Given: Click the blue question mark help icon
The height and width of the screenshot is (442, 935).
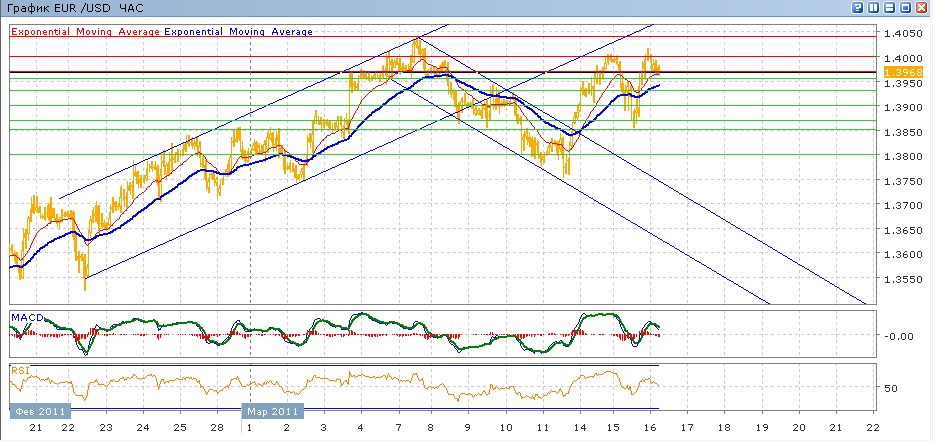Looking at the screenshot, I should pos(858,8).
